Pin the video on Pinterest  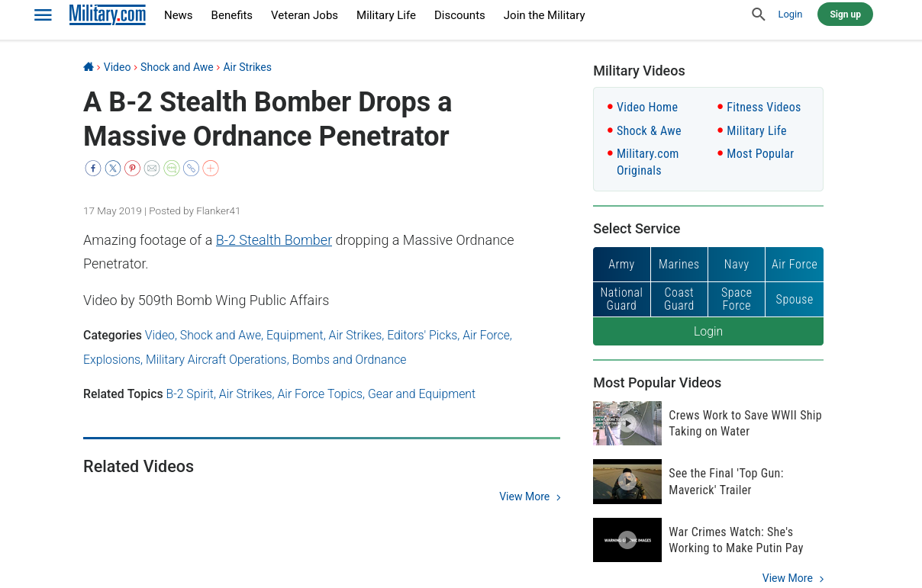[x=133, y=169]
